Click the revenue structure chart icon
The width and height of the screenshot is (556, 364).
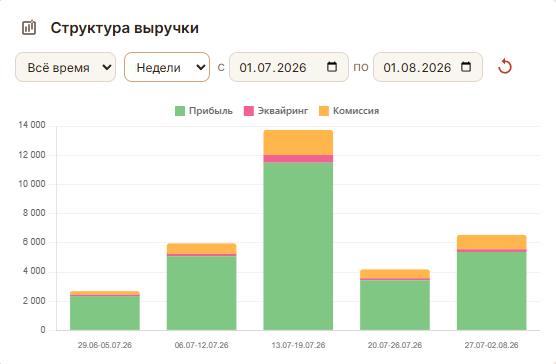coord(29,27)
